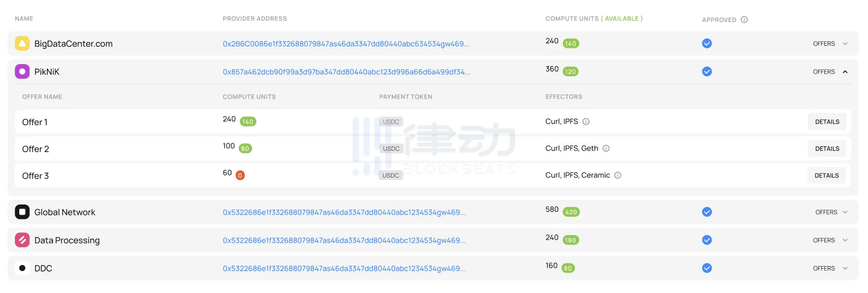This screenshot has width=868, height=293.
Task: Open details for Offer 3
Action: [826, 175]
